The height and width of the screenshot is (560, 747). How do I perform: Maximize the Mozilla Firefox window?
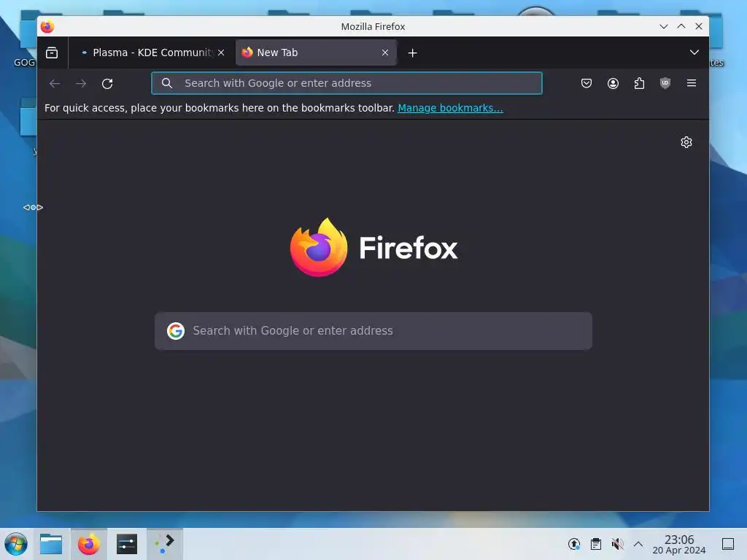(x=681, y=27)
